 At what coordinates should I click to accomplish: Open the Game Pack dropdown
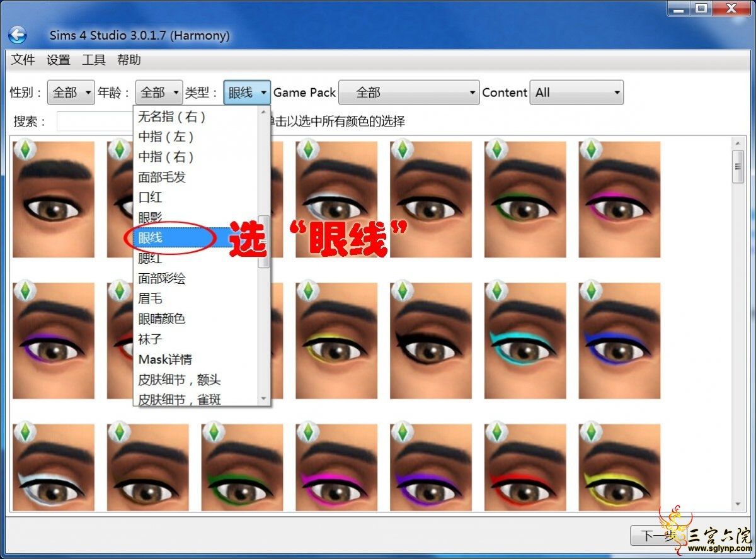409,93
